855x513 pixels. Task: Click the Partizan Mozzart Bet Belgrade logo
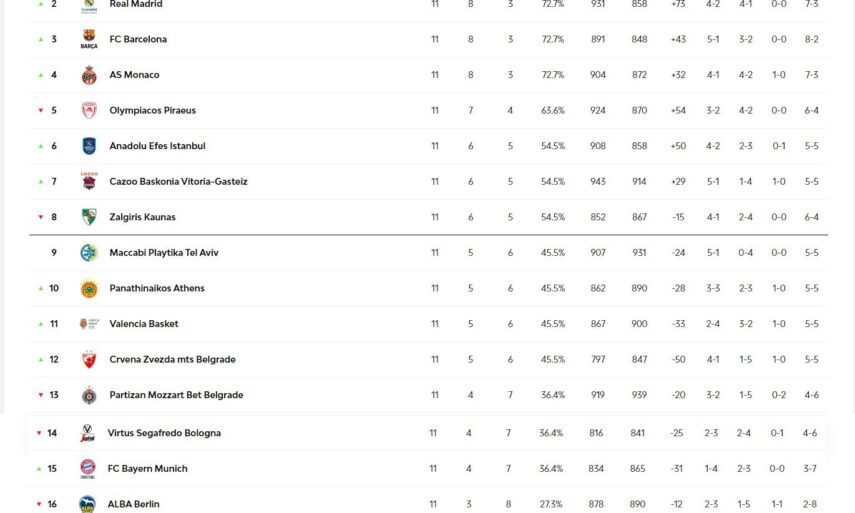[x=89, y=396]
